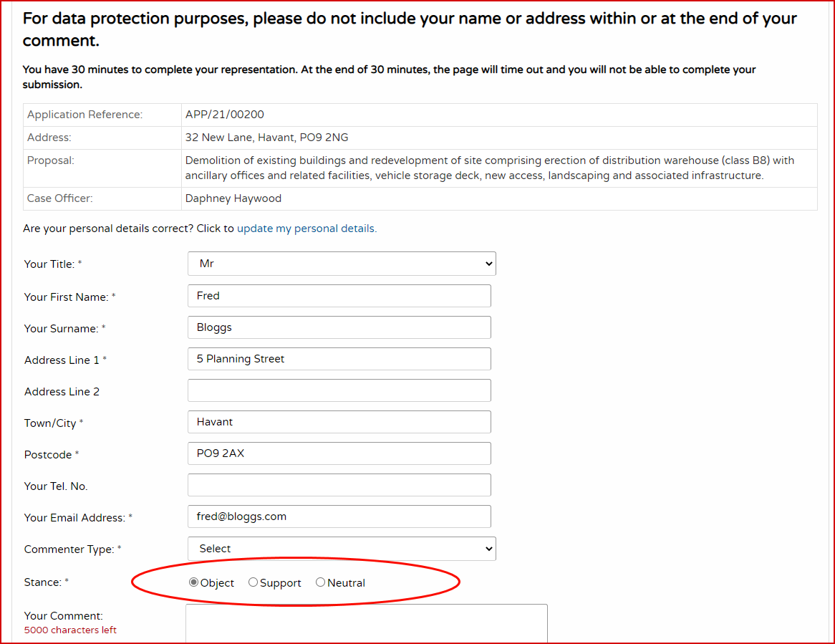Click the application reference APP/21/00200
This screenshot has height=644, width=835.
pyautogui.click(x=225, y=115)
